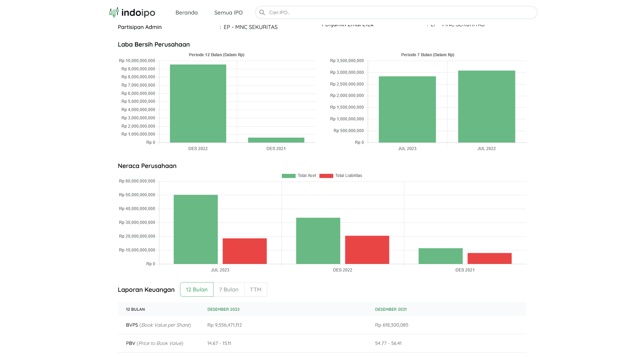Screen dimensions: 644x357
Task: Click DES 2022 Total Aset green bar
Action: pyautogui.click(x=318, y=241)
